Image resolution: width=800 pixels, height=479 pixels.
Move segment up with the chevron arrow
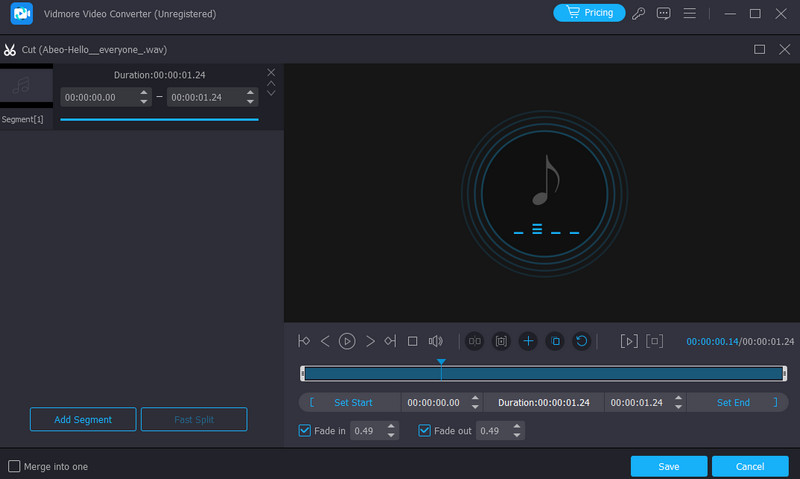tap(271, 83)
